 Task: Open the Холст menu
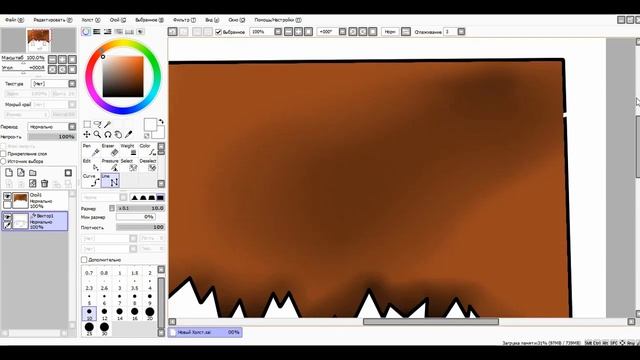click(91, 20)
